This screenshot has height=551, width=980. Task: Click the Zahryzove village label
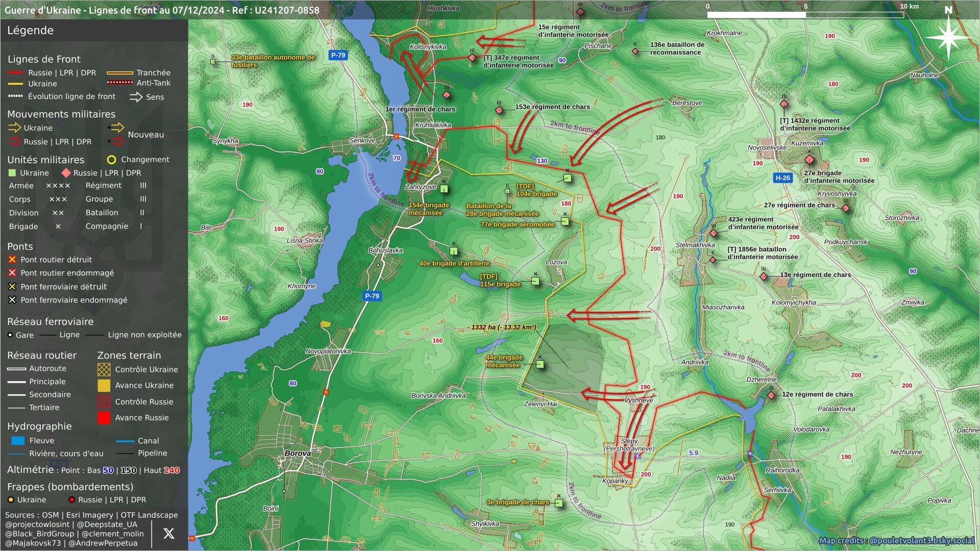tap(421, 187)
